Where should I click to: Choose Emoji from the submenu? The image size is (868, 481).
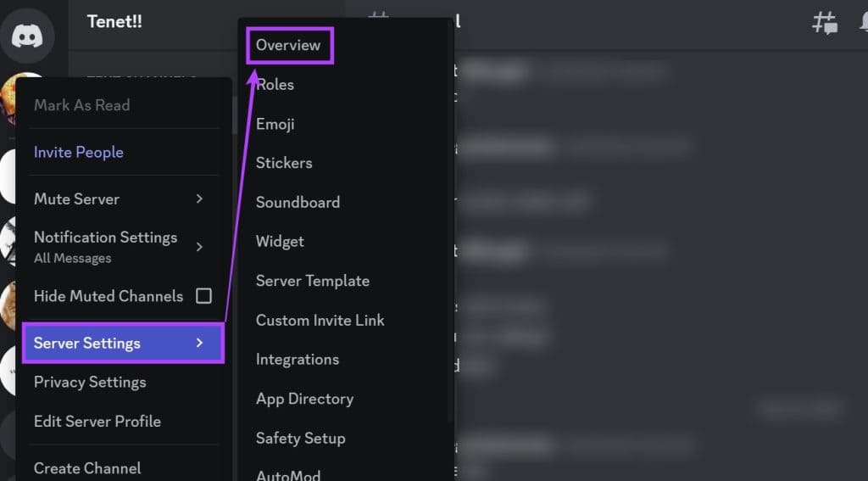coord(275,124)
